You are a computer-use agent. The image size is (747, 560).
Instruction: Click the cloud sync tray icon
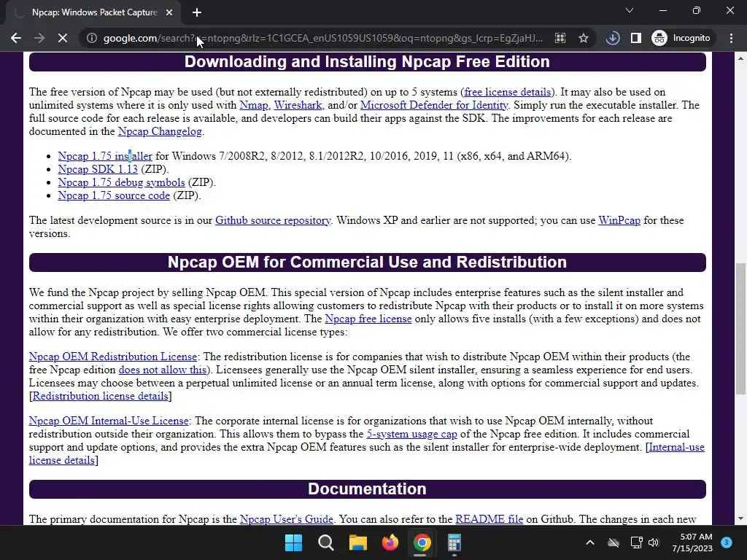613,542
